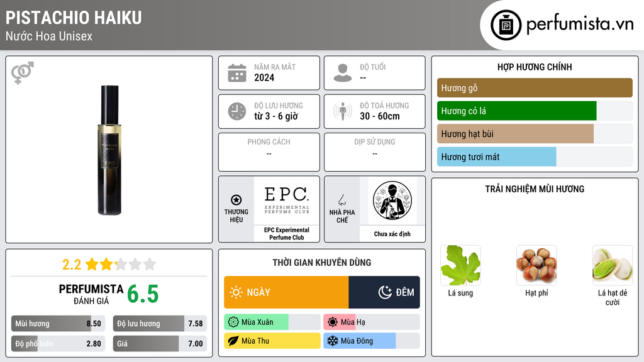Click the THỜI GIAN KHUYÊN DÙNG heading
644x362 pixels.
point(322,262)
